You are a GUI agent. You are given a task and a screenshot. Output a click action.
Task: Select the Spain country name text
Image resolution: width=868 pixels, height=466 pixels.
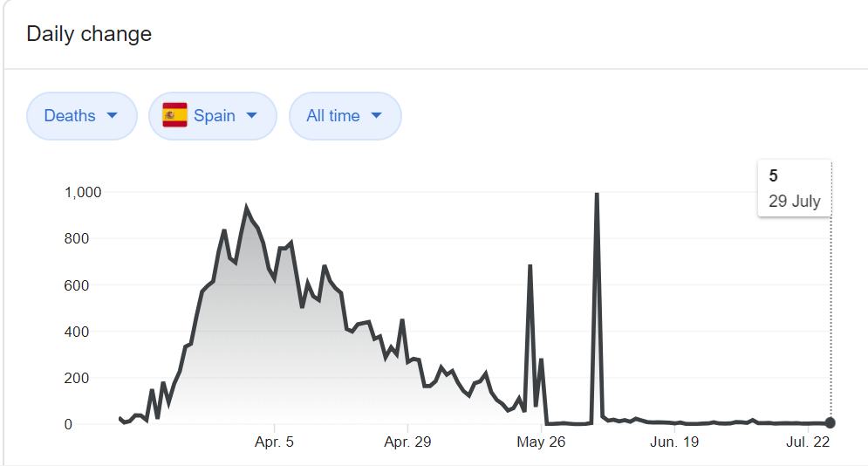[x=215, y=116]
